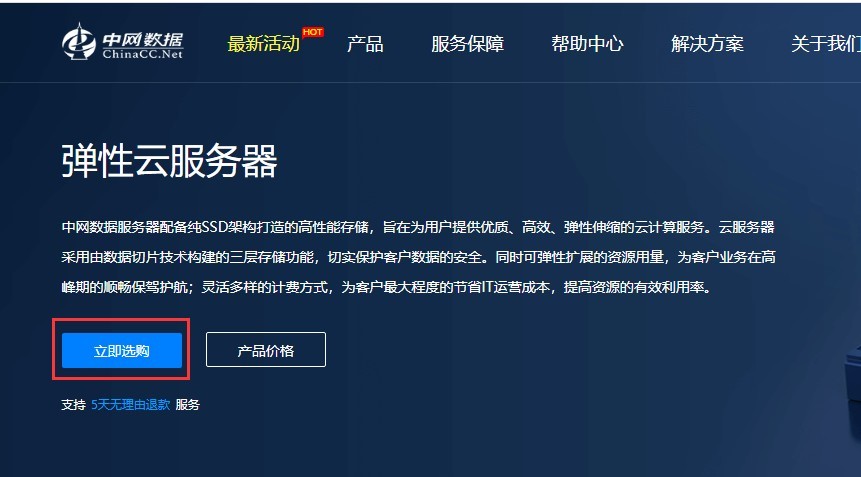The image size is (861, 477).
Task: Open the 产品 navigation menu
Action: click(365, 44)
